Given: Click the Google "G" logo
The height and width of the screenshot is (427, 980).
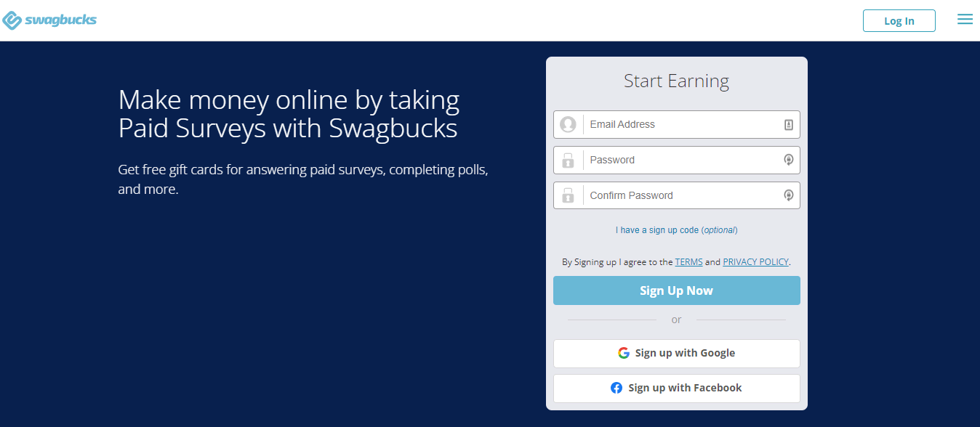Looking at the screenshot, I should coord(624,353).
